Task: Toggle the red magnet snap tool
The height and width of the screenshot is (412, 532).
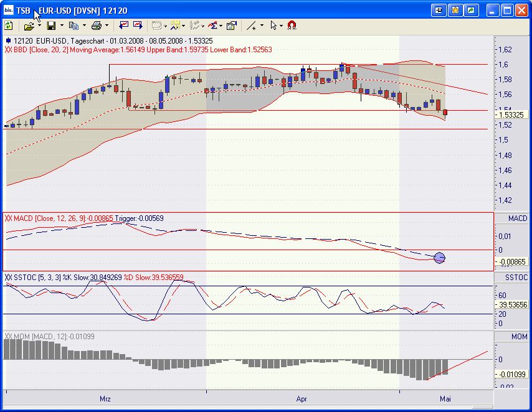Action: tap(292, 26)
